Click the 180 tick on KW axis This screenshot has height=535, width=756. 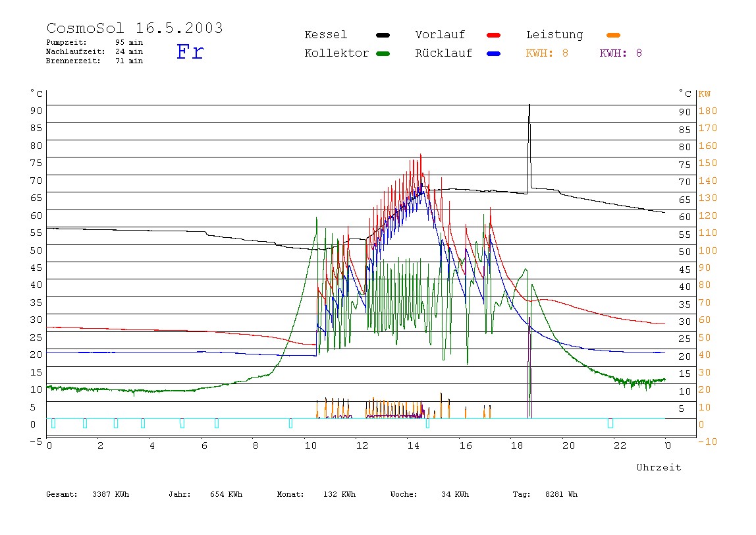(708, 111)
